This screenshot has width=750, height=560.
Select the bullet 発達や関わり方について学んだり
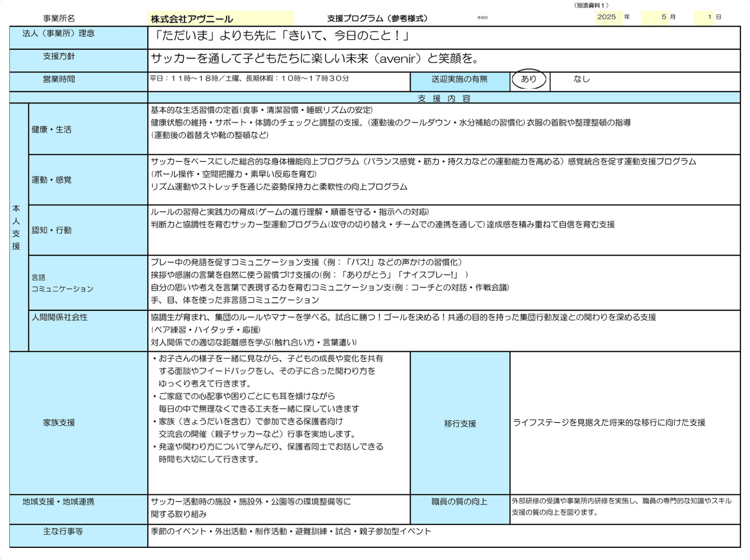click(x=268, y=453)
